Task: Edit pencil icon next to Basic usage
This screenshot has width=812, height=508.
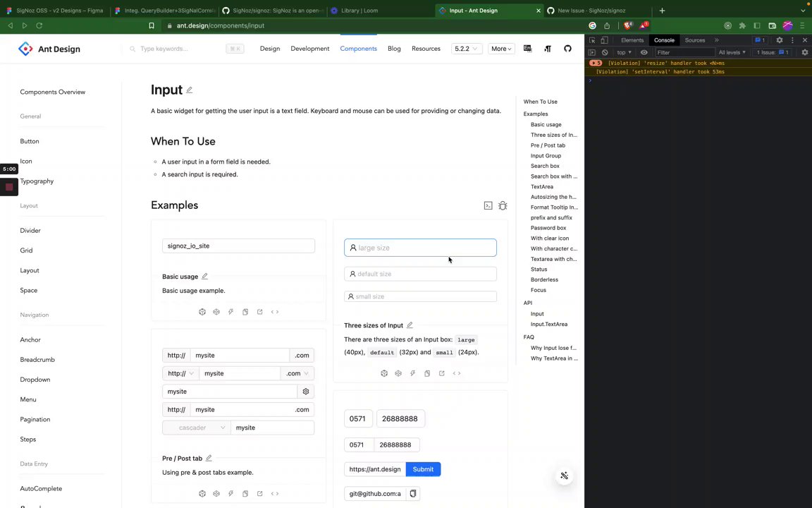Action: pos(204,277)
